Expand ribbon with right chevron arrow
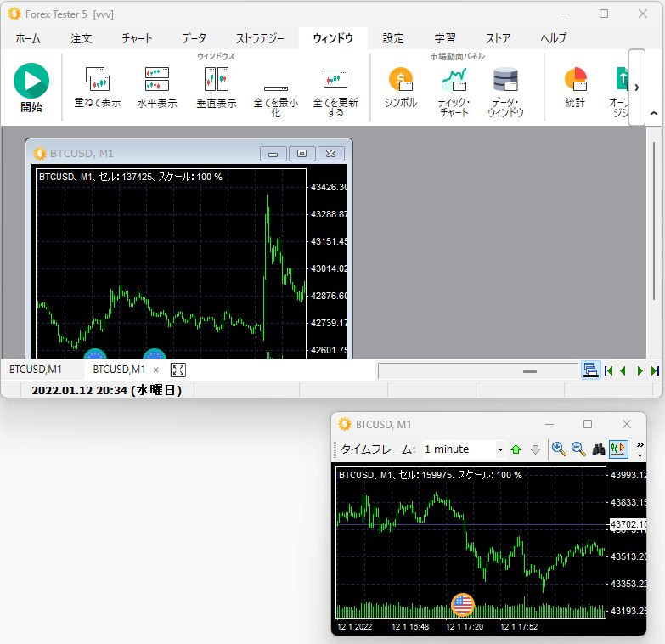The image size is (665, 644). (x=637, y=88)
